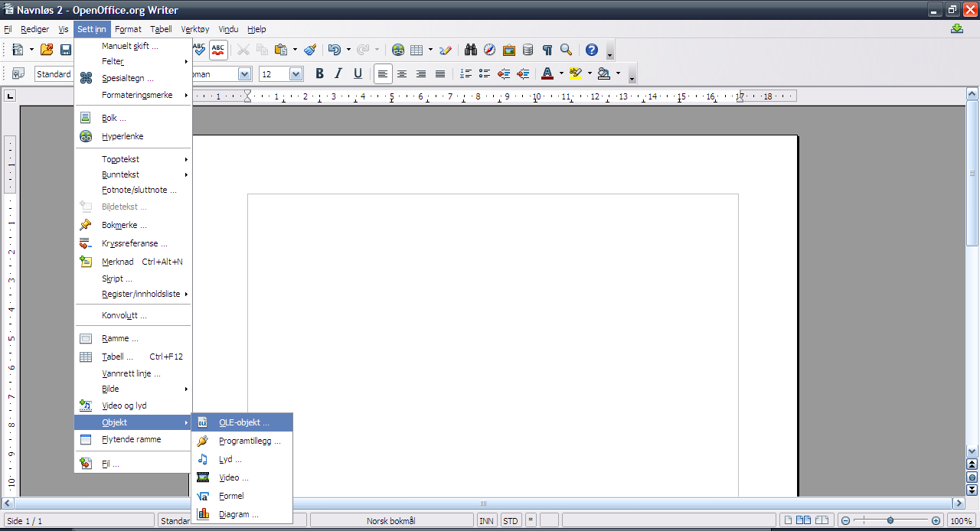Screen dimensions: 980x531
Task: Expand the Topptekst submenu
Action: (x=133, y=159)
